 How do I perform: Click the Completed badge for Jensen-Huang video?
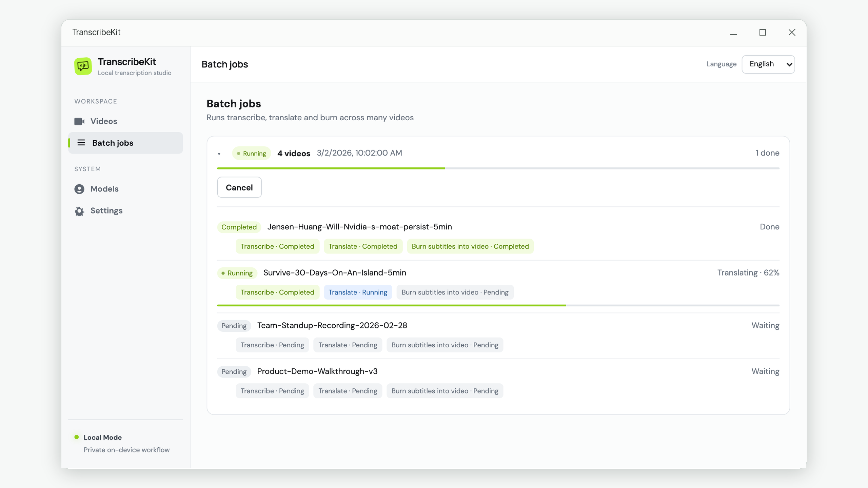239,227
